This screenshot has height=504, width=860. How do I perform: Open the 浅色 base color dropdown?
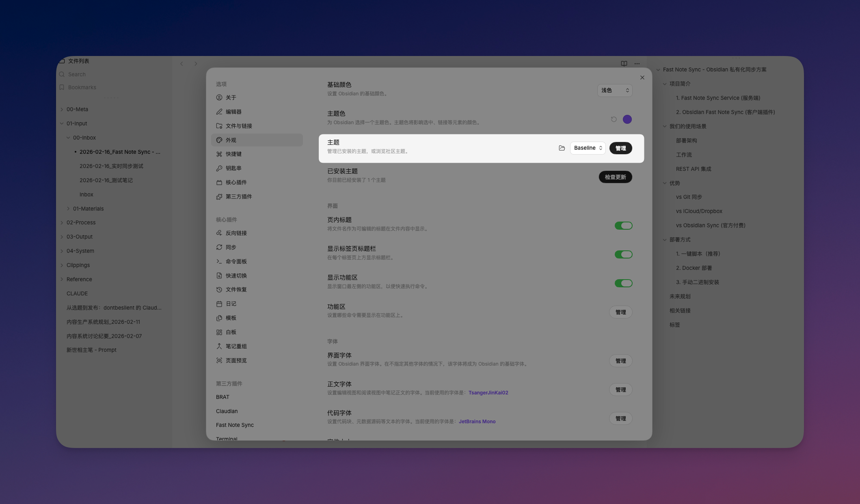pyautogui.click(x=614, y=90)
